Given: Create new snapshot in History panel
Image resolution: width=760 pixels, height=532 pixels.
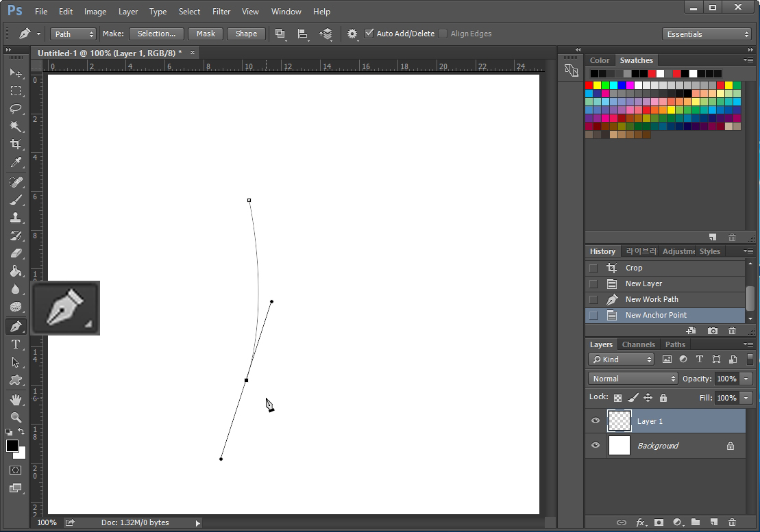Looking at the screenshot, I should coord(713,331).
